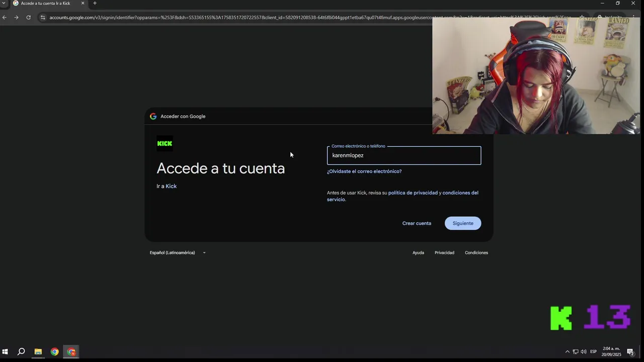Open the Windows Start menu
Screen dimensions: 644x362
[x=5, y=351]
